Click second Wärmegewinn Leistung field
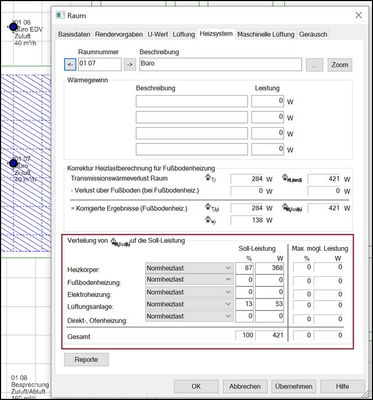 (268, 117)
